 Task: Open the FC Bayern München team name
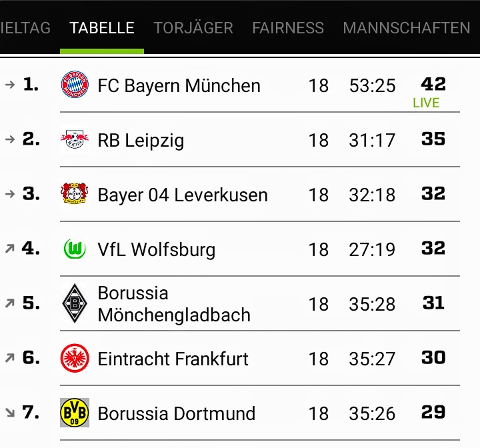coord(179,86)
